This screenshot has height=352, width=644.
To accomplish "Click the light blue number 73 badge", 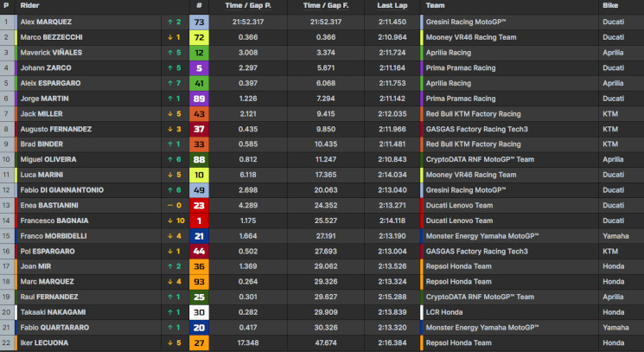I will tap(199, 22).
